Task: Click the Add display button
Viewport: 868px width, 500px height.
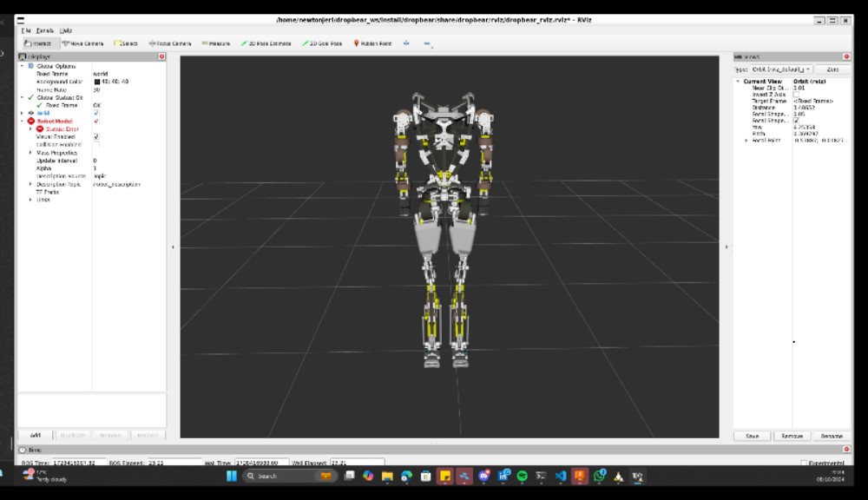Action: click(36, 435)
